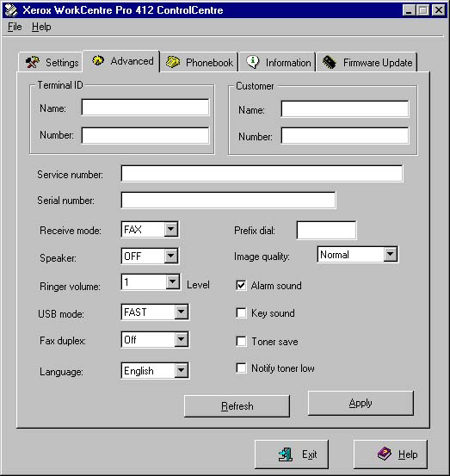450x476 pixels.
Task: Click the Exit button
Action: pos(292,454)
